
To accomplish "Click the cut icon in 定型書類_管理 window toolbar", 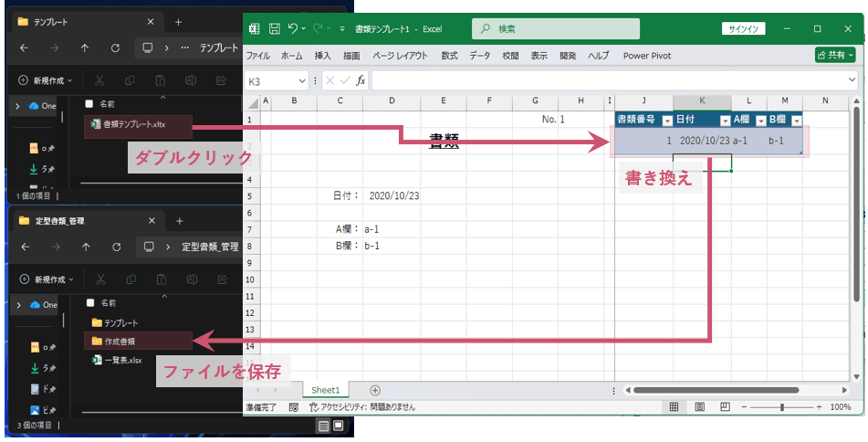I will (101, 279).
